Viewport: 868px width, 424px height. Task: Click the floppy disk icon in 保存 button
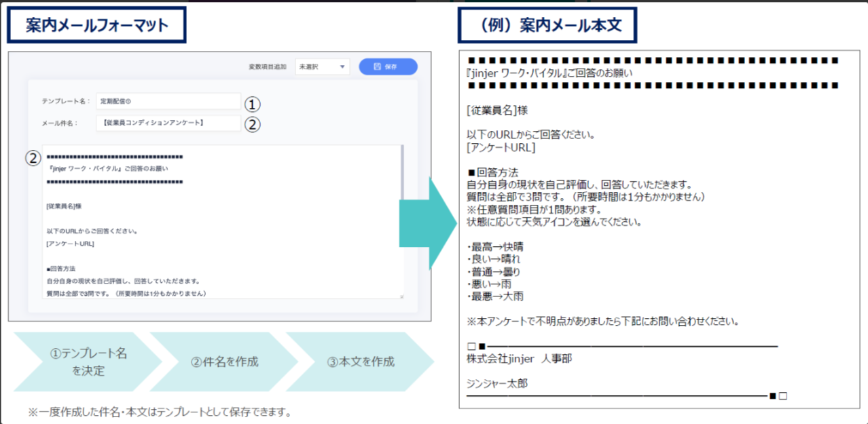[x=378, y=67]
